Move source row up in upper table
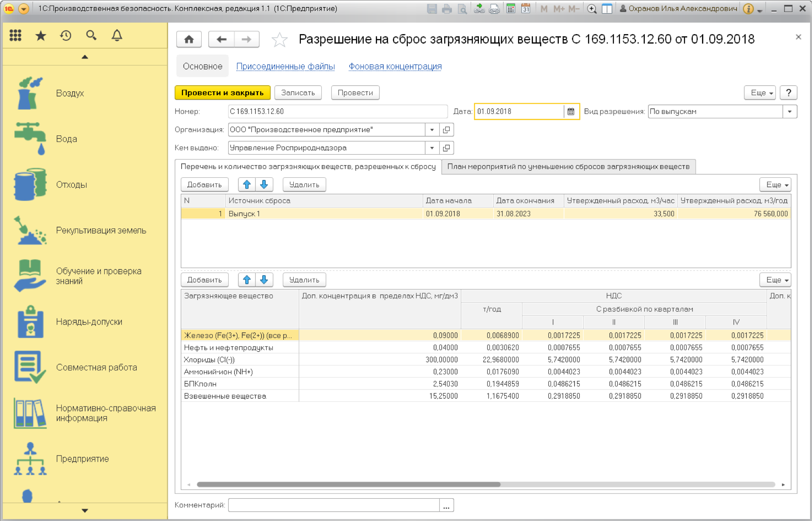The height and width of the screenshot is (521, 812). [x=247, y=185]
